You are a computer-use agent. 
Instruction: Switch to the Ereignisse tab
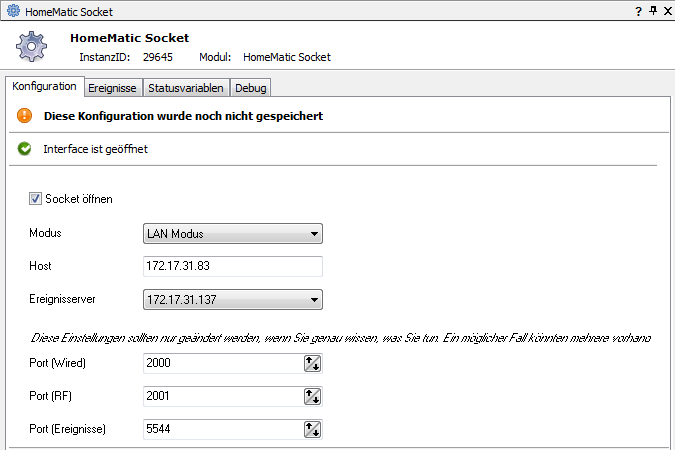[x=112, y=88]
